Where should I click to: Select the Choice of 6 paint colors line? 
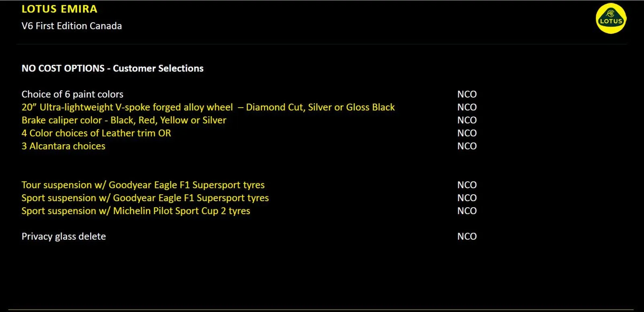(x=72, y=94)
